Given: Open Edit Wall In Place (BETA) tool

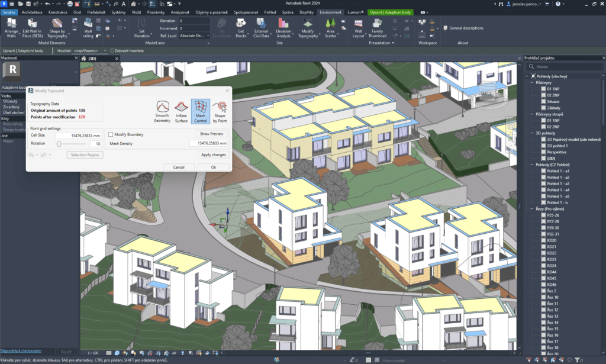Looking at the screenshot, I should (x=33, y=28).
